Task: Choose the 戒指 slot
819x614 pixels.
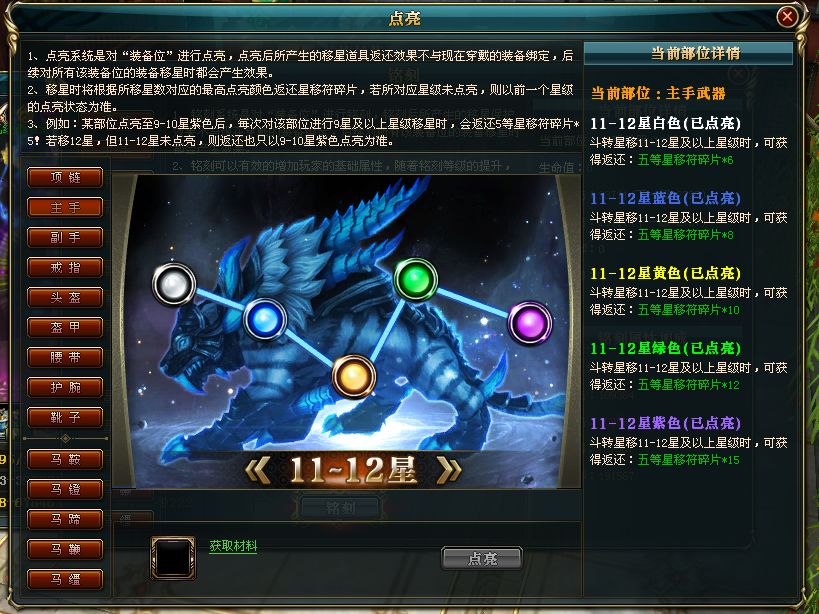Action: (x=65, y=267)
